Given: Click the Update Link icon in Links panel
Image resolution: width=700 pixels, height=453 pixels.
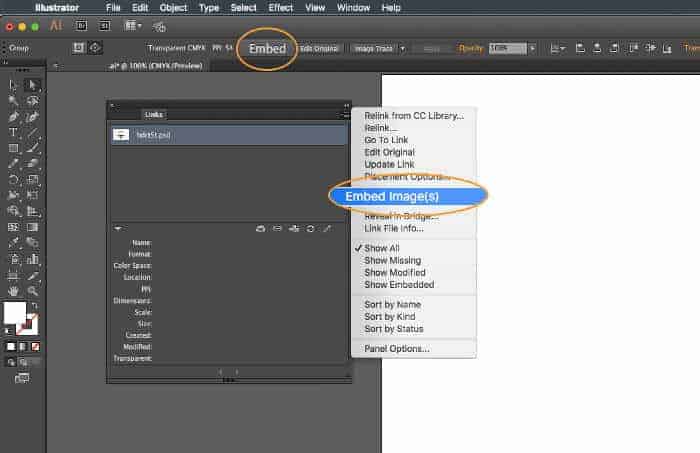Looking at the screenshot, I should pos(310,229).
